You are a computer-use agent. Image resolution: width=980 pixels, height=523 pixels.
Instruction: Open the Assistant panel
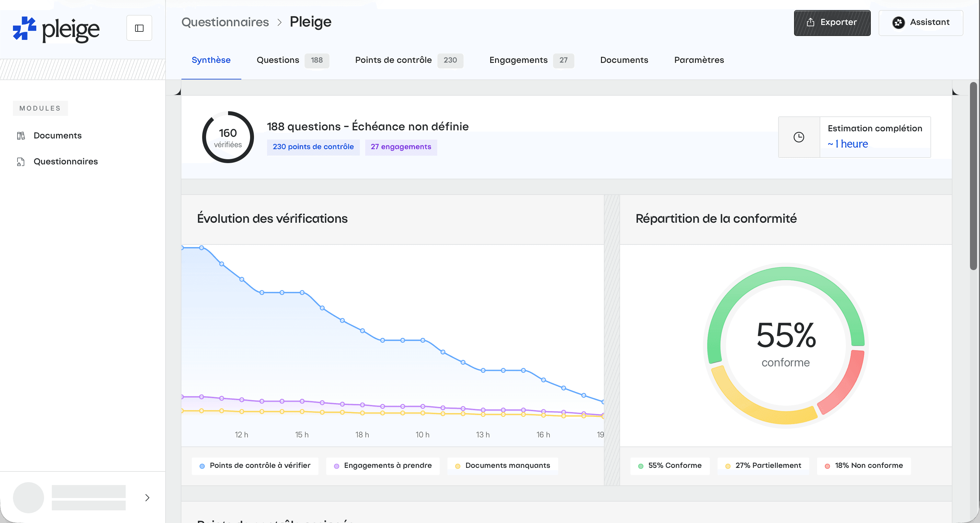pyautogui.click(x=921, y=23)
